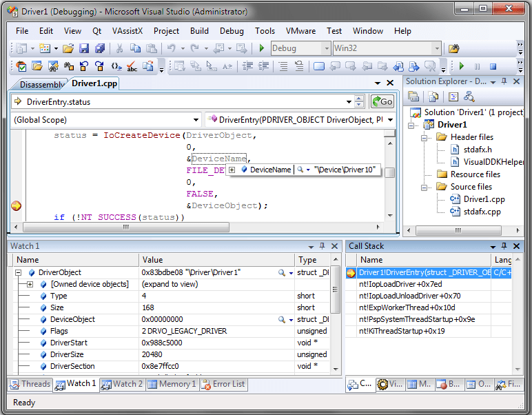Screen dimensions: 532x415
Task: Click the Copy icon in toolbar
Action: [135, 48]
